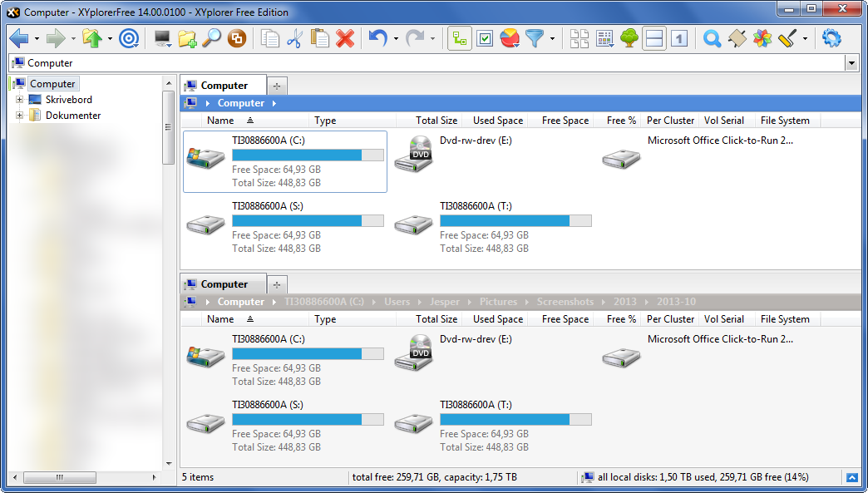This screenshot has width=868, height=493.
Task: Open a new tab with the plus button
Action: [277, 85]
